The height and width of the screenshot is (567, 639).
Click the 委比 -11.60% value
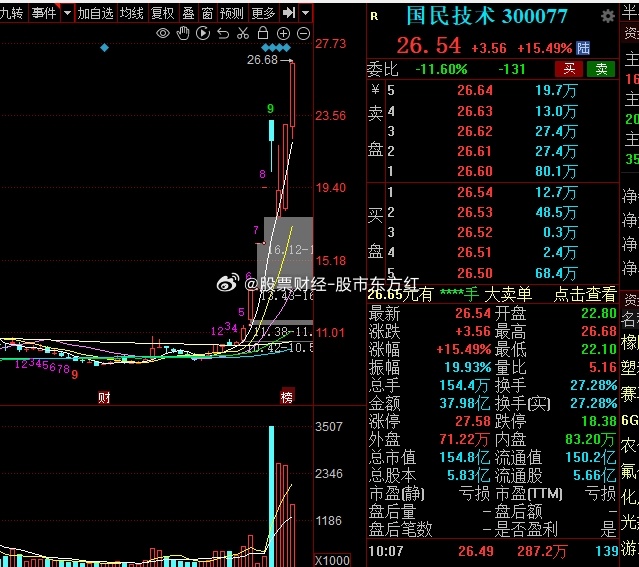pos(441,69)
